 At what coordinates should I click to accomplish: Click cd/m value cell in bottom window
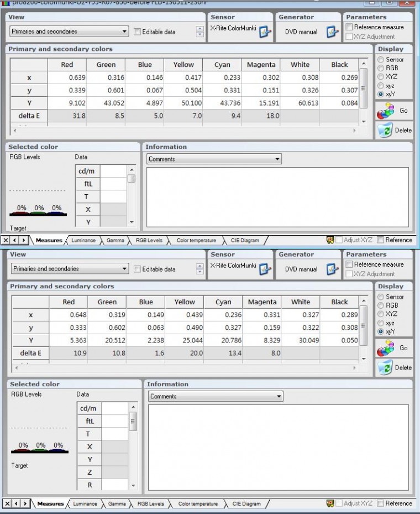pyautogui.click(x=114, y=408)
